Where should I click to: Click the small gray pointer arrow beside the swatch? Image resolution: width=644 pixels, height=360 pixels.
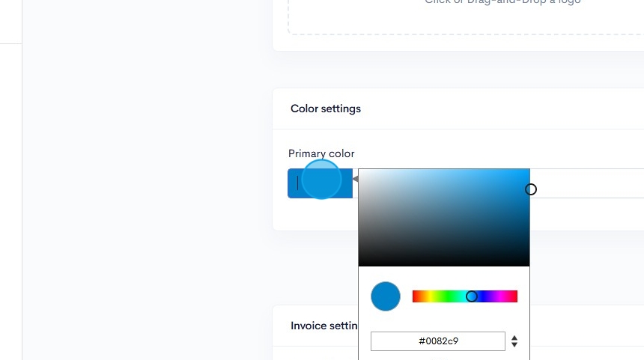click(x=355, y=179)
